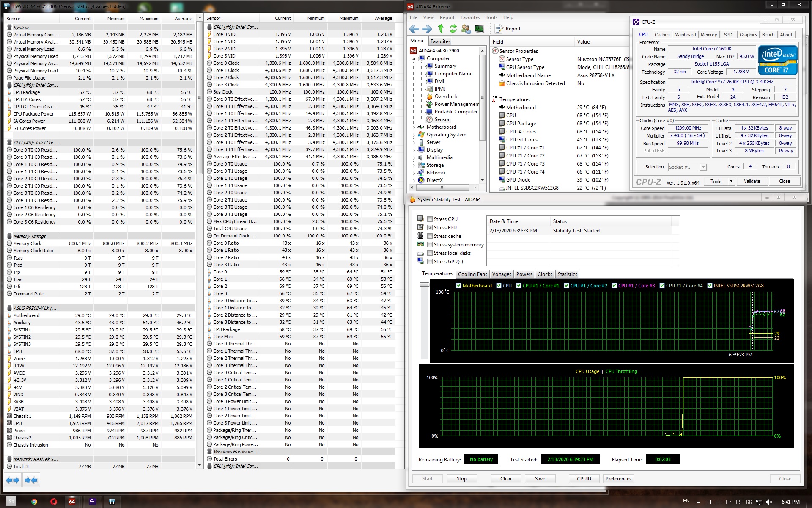The image size is (812, 508).
Task: Adjust the temperature graph vertical slider
Action: click(424, 285)
